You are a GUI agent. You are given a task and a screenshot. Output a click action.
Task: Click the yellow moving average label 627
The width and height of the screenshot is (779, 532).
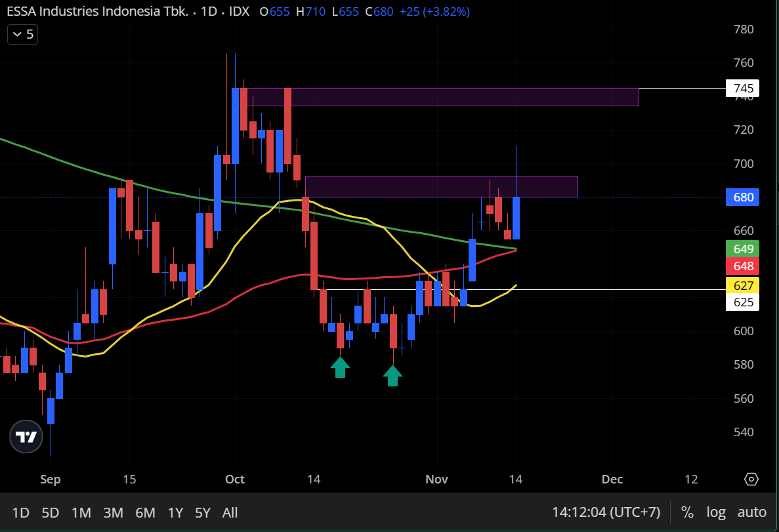click(x=743, y=285)
